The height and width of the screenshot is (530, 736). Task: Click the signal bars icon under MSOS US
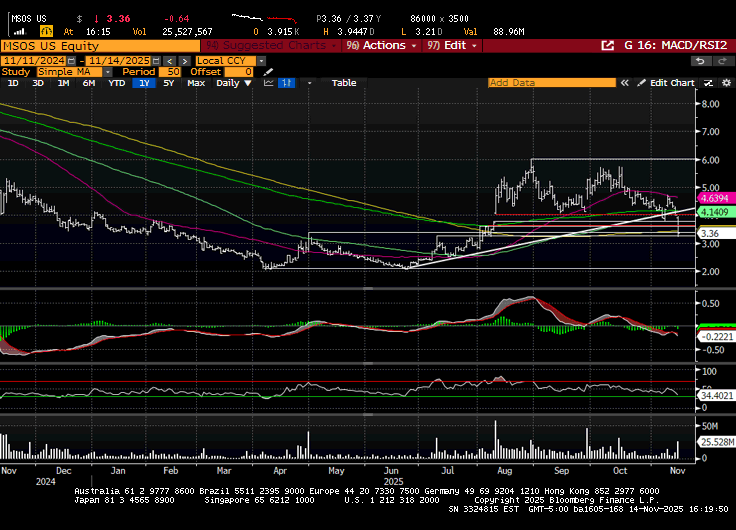click(19, 32)
